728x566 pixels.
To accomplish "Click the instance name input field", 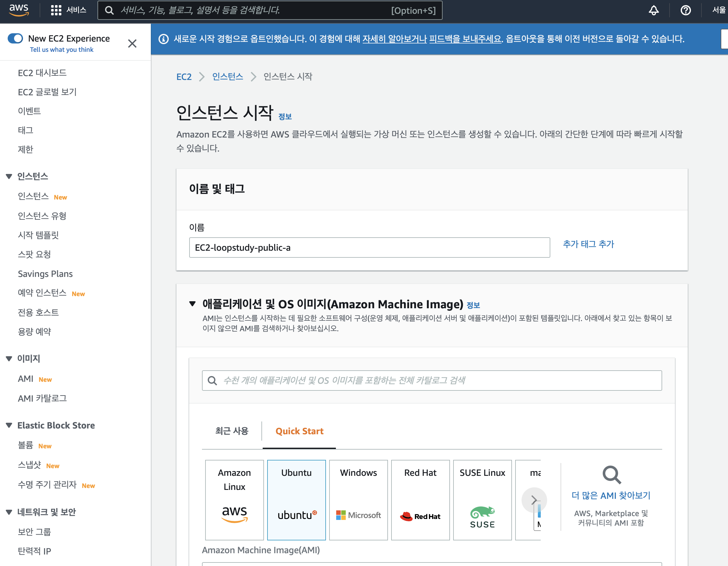I will coord(369,248).
